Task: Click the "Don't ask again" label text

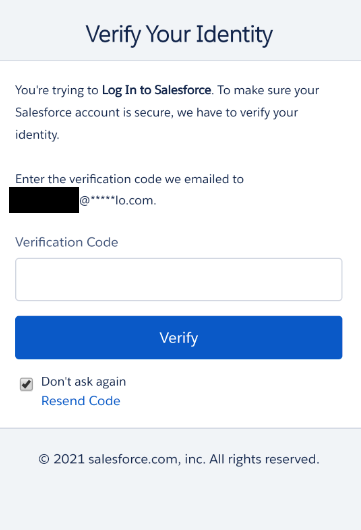Action: 83,382
